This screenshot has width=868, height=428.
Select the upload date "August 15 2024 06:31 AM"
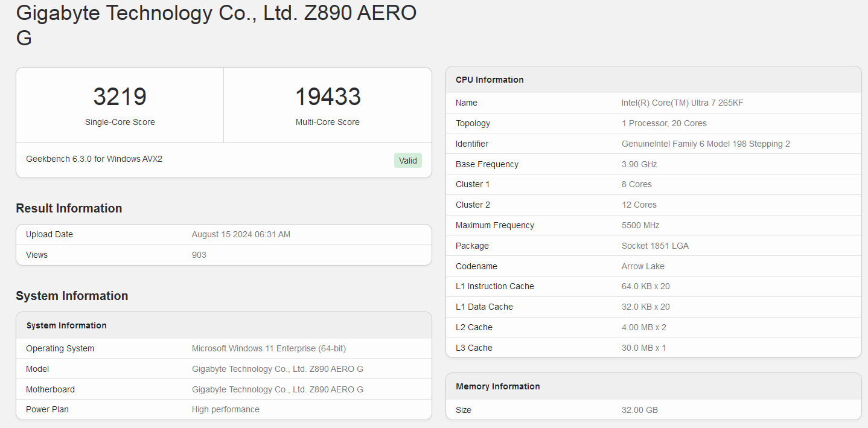click(x=241, y=234)
